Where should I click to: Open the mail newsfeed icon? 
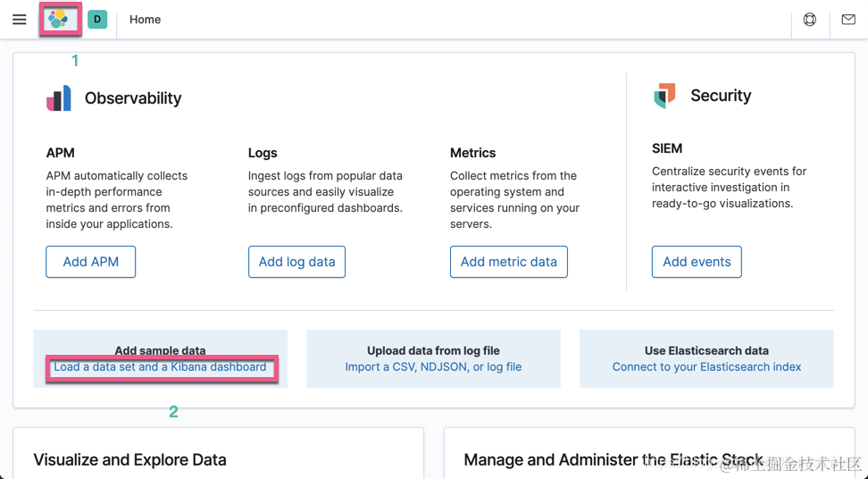[x=848, y=20]
